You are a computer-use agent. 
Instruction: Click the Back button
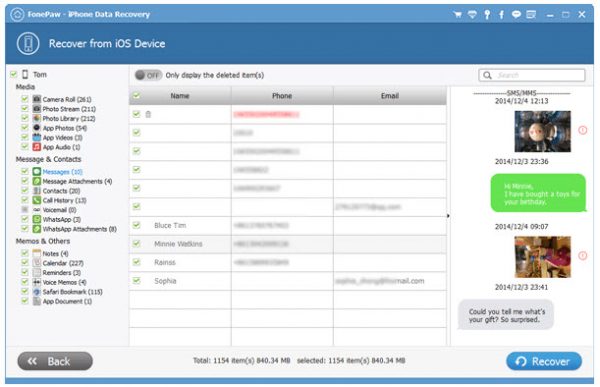pos(55,361)
